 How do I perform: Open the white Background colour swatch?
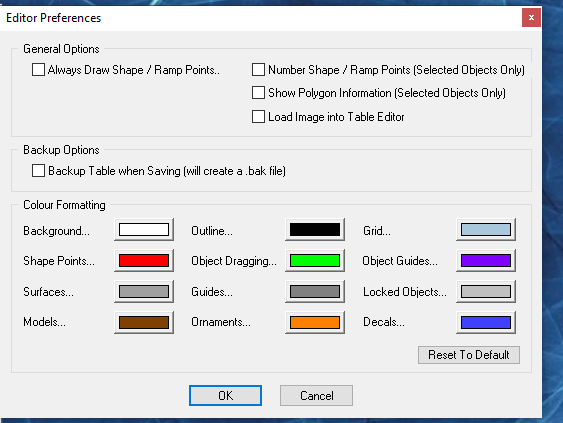point(144,229)
